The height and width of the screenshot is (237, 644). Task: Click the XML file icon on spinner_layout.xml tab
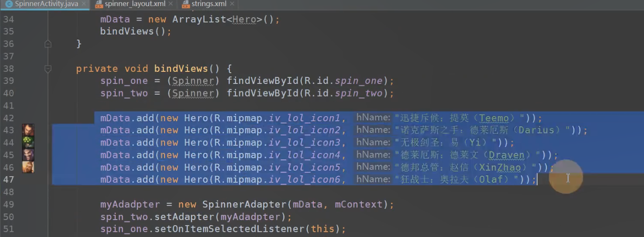pyautogui.click(x=99, y=4)
